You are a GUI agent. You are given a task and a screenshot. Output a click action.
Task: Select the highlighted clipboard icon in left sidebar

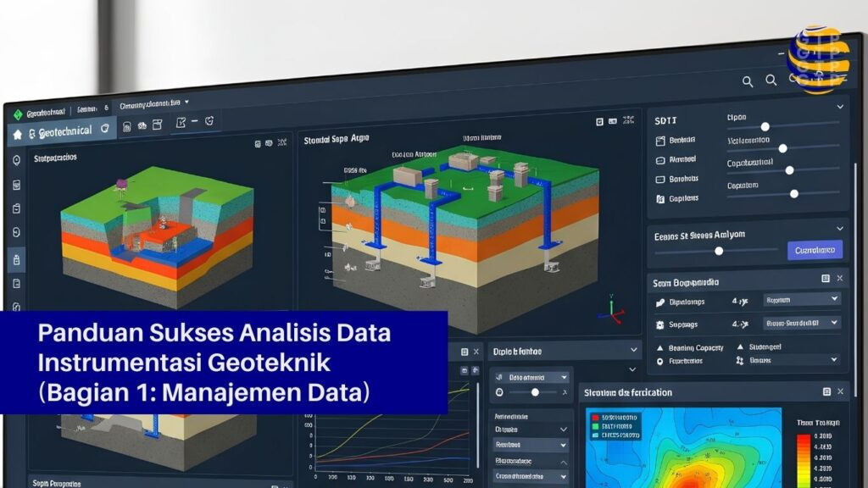(16, 259)
